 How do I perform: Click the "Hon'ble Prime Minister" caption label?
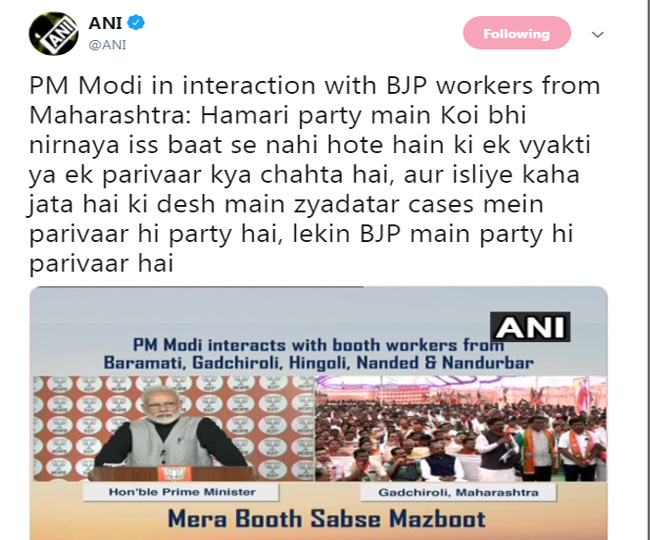(182, 492)
